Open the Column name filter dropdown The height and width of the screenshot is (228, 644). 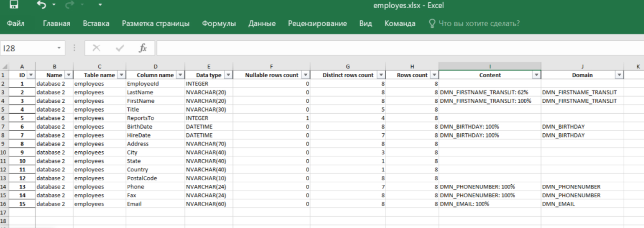(181, 75)
